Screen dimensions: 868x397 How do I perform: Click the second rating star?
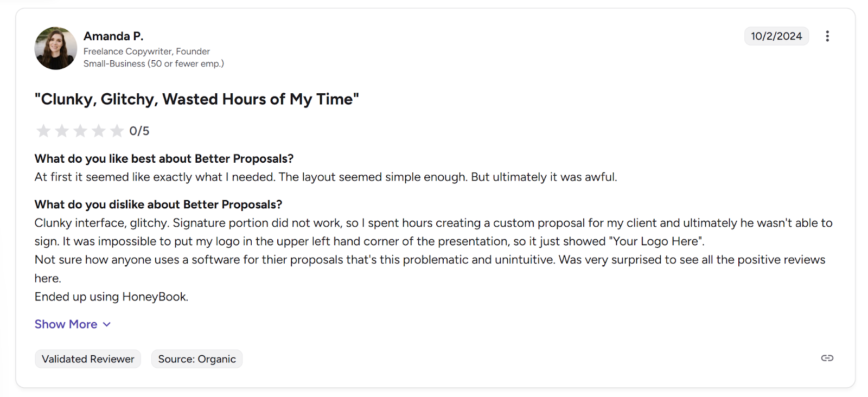point(62,131)
